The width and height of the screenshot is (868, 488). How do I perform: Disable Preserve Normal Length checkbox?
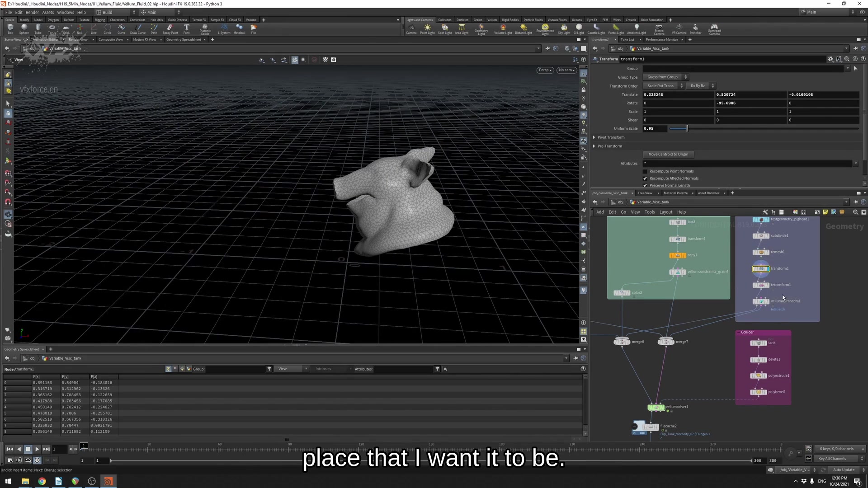coord(645,185)
